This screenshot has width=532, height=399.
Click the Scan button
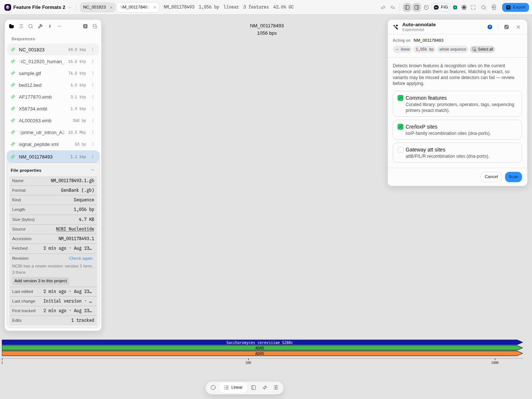click(x=514, y=177)
